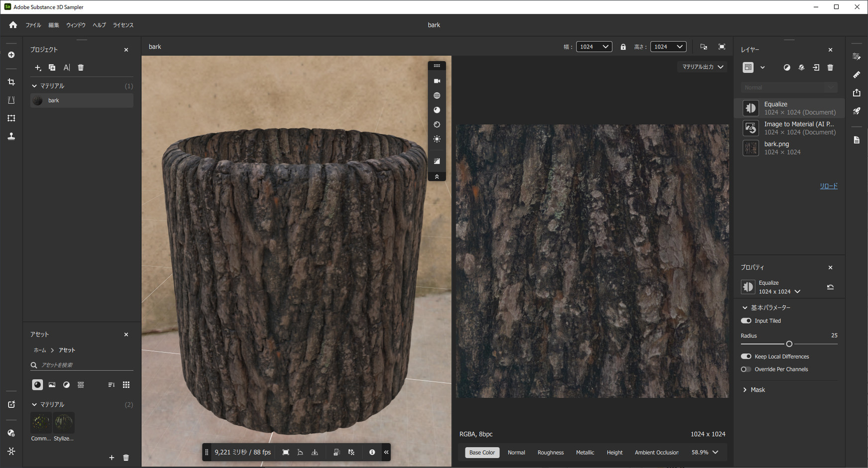
Task: Switch to the Height channel tab
Action: point(615,453)
